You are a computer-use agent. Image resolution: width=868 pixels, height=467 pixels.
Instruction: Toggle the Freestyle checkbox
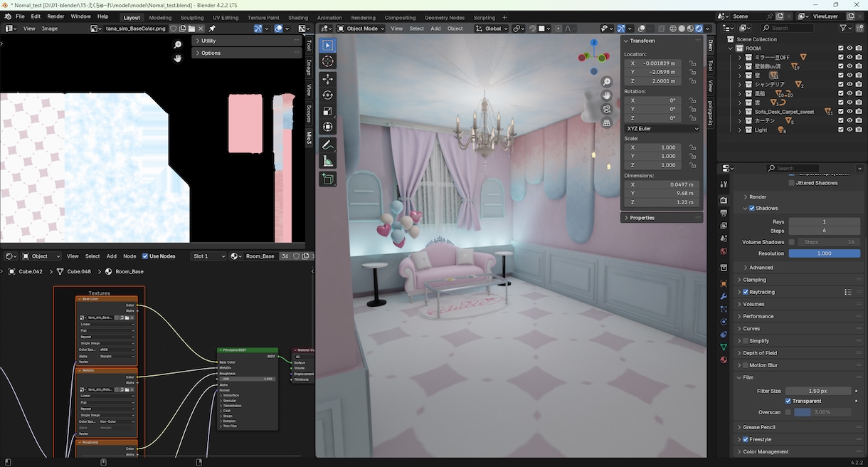click(x=746, y=439)
